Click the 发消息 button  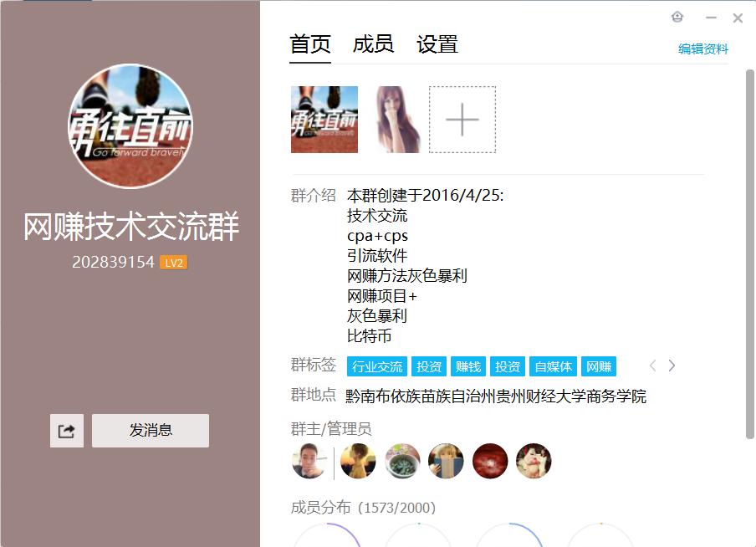click(150, 431)
